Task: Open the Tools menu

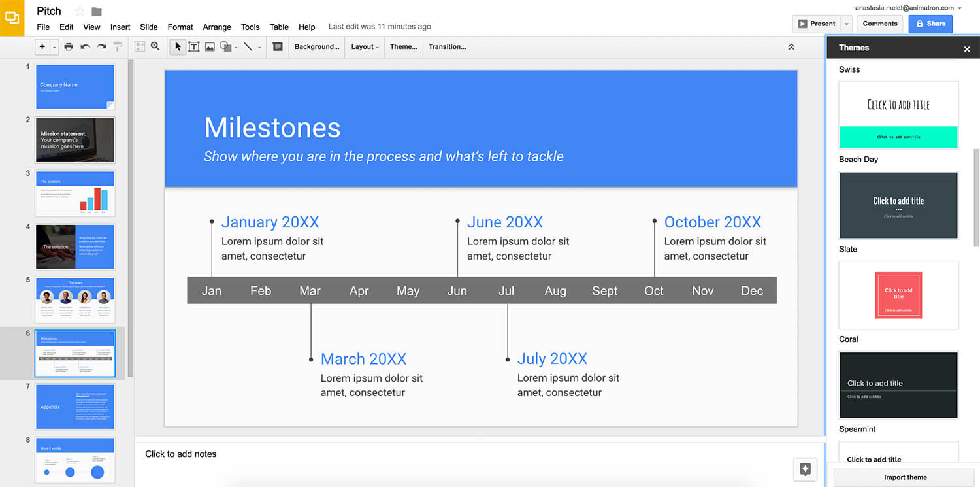Action: coord(250,27)
